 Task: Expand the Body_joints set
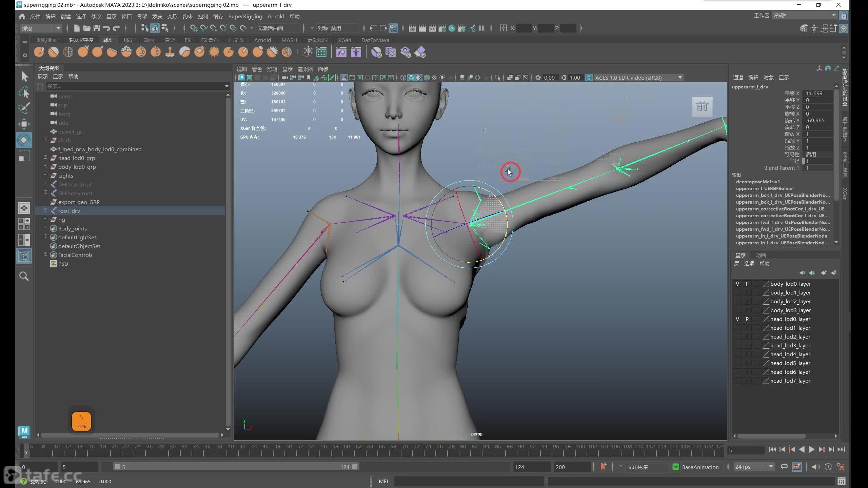(x=45, y=228)
